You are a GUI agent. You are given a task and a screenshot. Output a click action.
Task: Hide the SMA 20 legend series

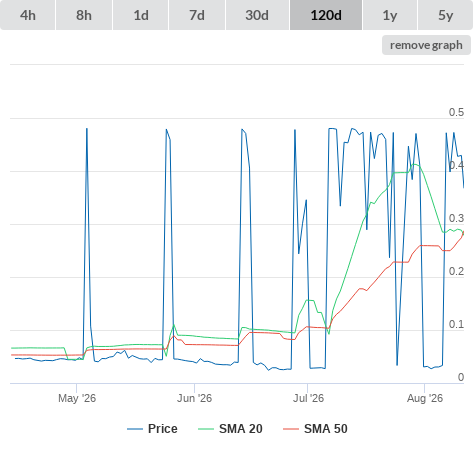pyautogui.click(x=241, y=429)
